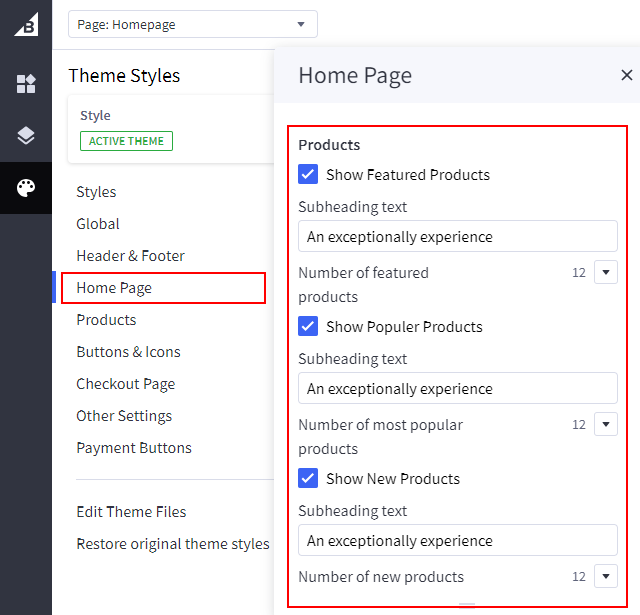Click Restore original theme styles
640x615 pixels.
click(x=172, y=544)
